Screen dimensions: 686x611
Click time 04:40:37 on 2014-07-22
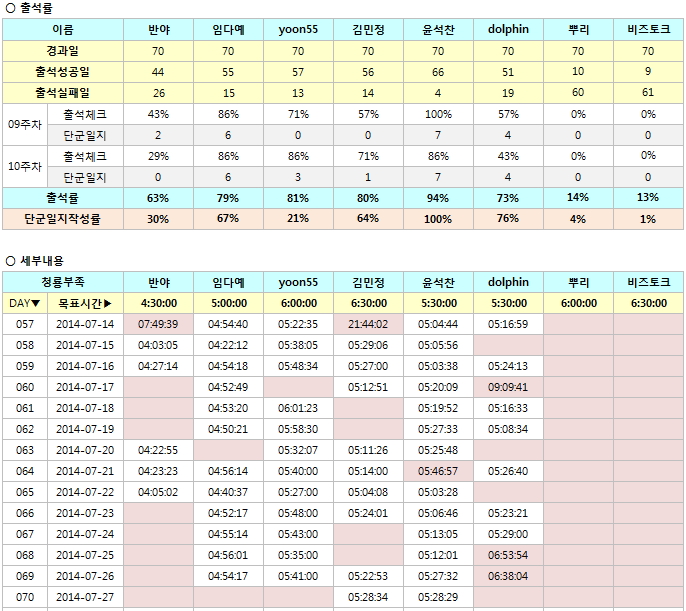[x=228, y=492]
